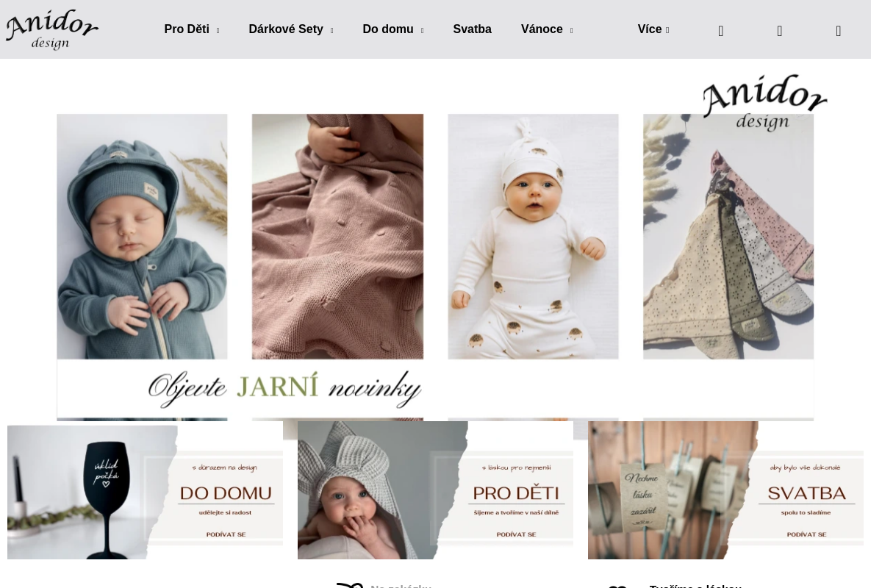Viewport: 882px width, 588px height.
Task: Click the pink knitted blanket photo
Action: [337, 235]
